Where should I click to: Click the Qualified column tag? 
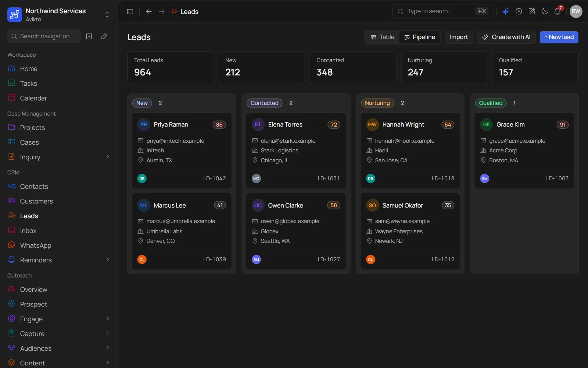coord(491,103)
